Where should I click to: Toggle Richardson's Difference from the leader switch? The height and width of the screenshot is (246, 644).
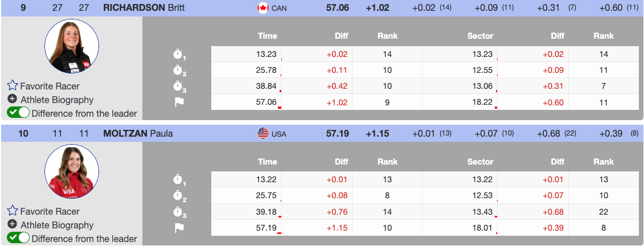click(18, 113)
